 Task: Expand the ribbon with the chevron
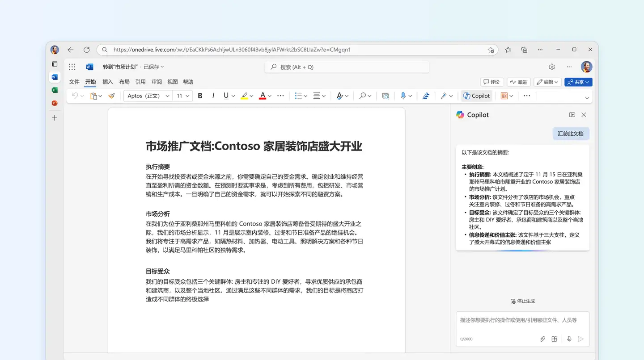[x=587, y=98]
